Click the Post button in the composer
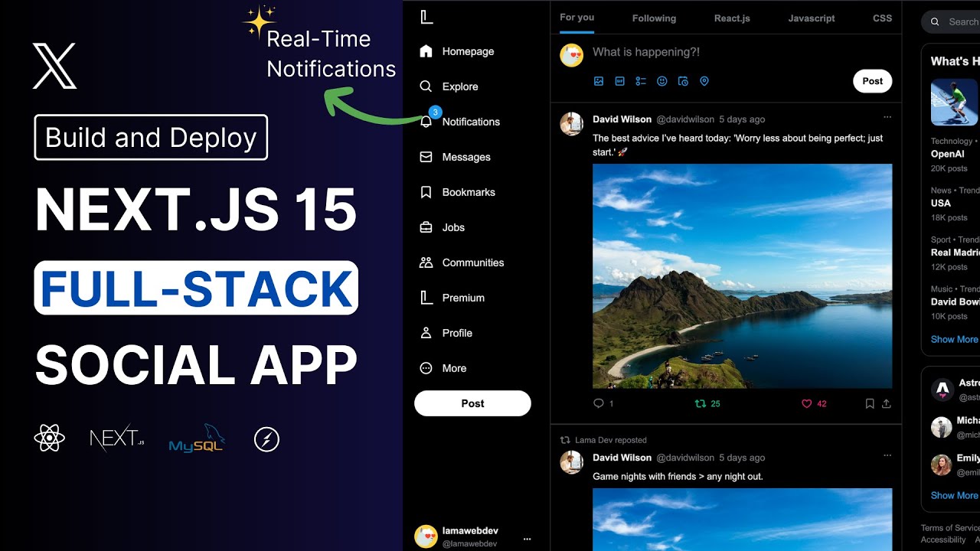This screenshot has height=551, width=980. [873, 81]
